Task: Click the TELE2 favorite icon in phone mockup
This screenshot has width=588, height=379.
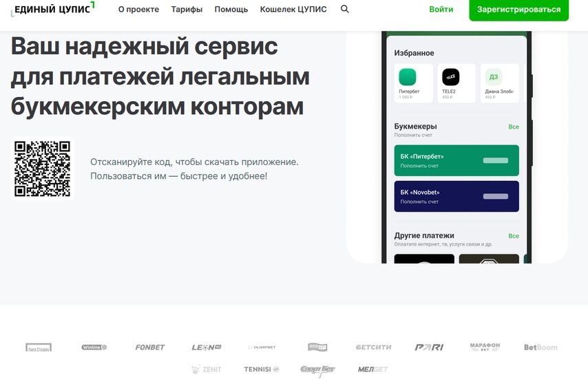Action: pyautogui.click(x=450, y=77)
